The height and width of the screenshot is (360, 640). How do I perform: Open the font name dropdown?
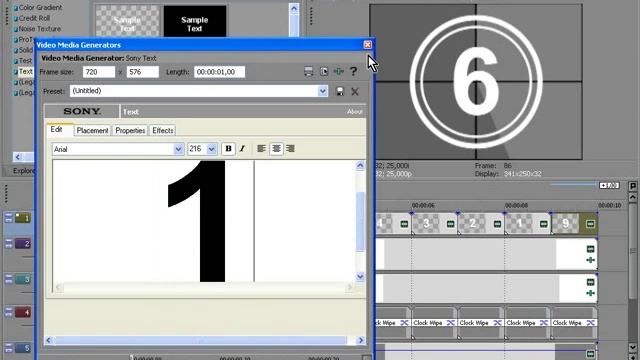[178, 149]
